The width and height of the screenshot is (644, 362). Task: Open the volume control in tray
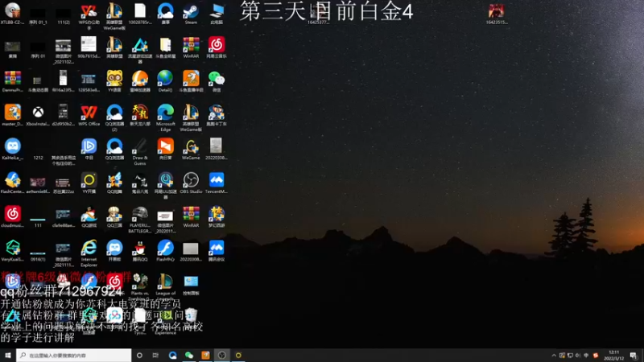coord(578,356)
